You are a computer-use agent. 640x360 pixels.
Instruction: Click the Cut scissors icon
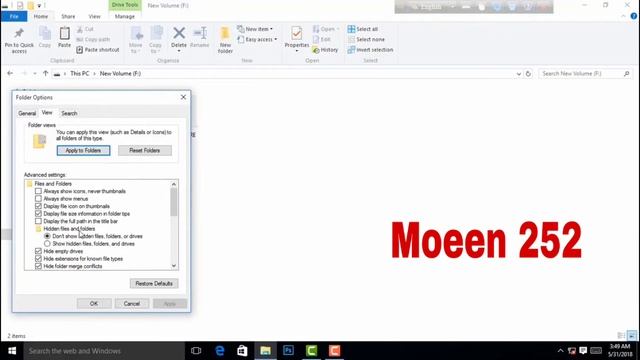click(x=80, y=29)
